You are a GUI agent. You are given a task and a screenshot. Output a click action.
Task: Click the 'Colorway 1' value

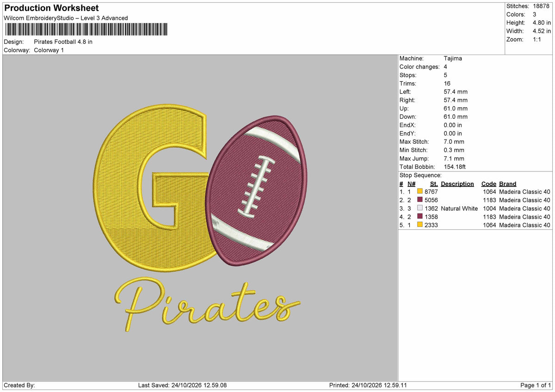tap(49, 50)
